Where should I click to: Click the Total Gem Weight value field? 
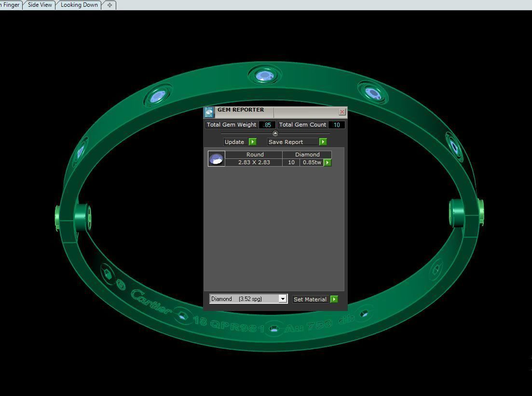(267, 125)
